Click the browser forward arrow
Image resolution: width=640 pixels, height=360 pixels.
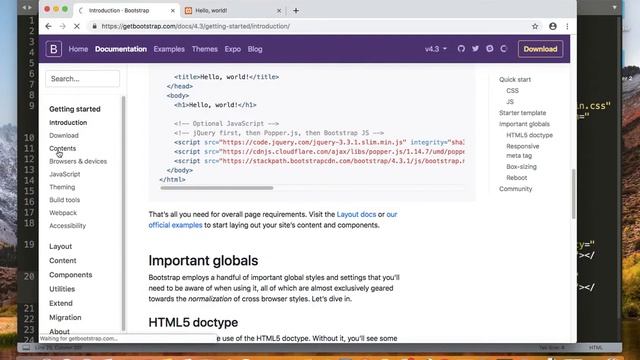click(62, 26)
